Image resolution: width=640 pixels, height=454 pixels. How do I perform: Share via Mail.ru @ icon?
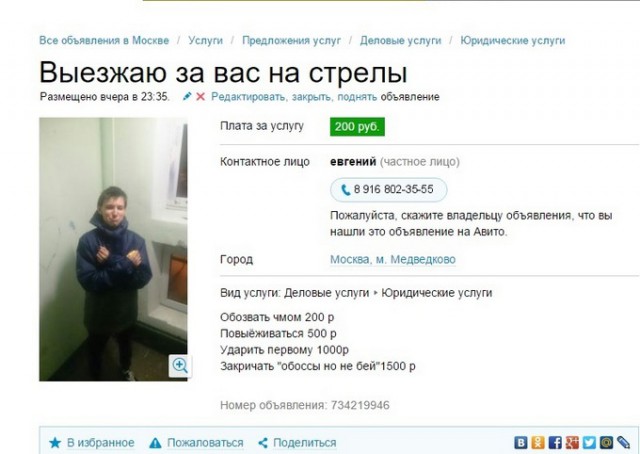[x=606, y=443]
